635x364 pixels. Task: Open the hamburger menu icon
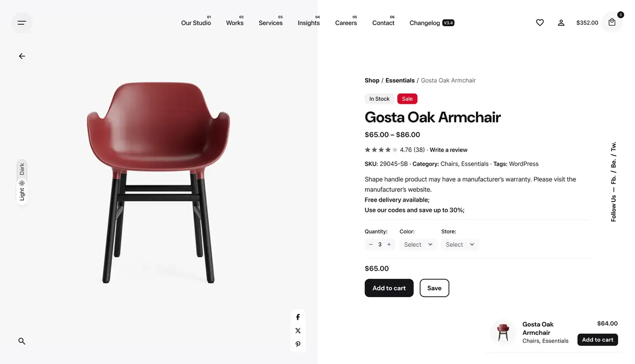[x=22, y=23]
